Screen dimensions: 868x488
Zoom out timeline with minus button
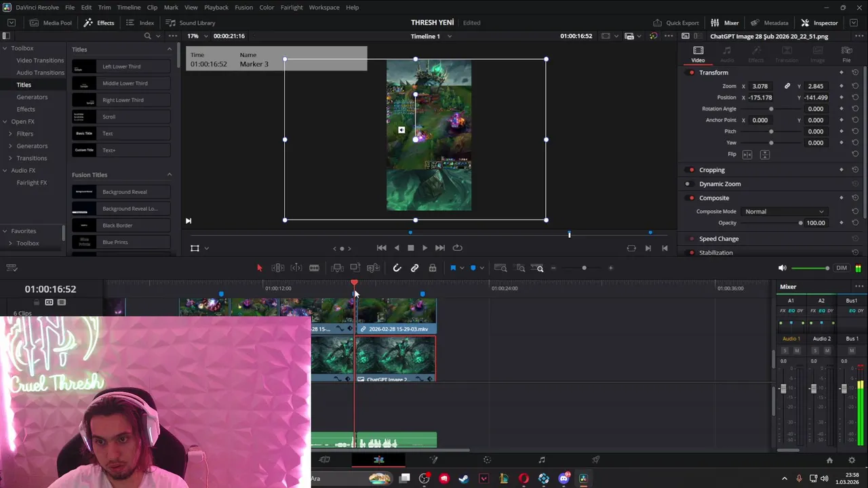tap(553, 268)
